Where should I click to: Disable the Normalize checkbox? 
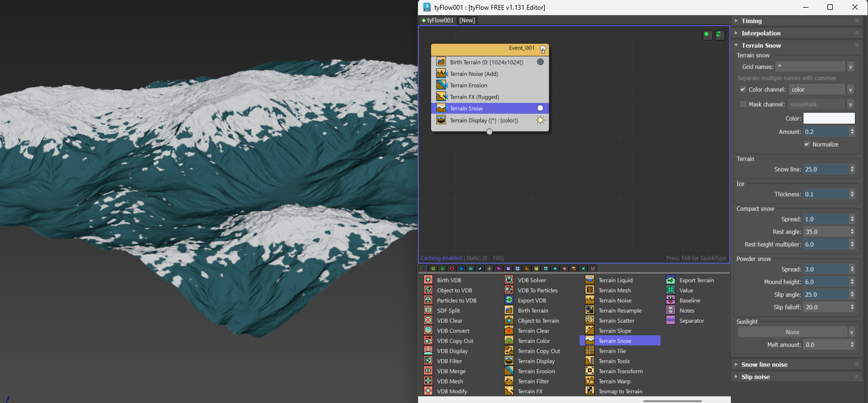807,144
